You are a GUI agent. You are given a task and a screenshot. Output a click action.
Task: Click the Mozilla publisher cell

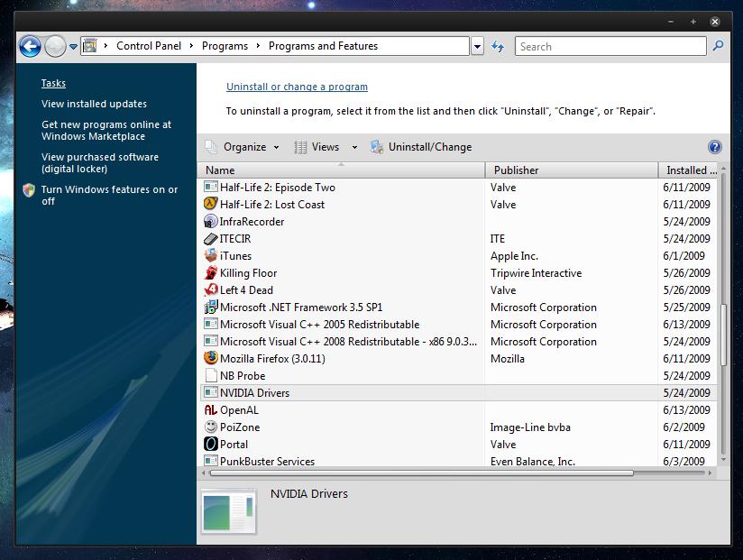tap(508, 359)
